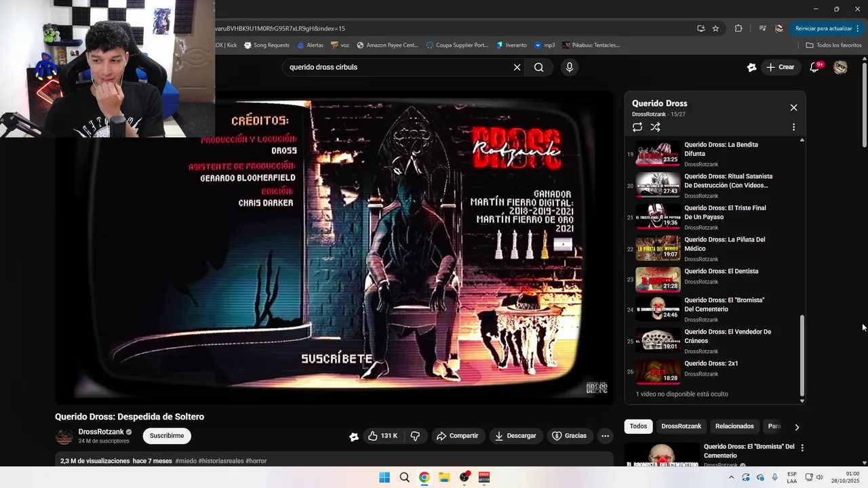Image resolution: width=868 pixels, height=488 pixels.
Task: Open the YouTube notifications bell
Action: pyautogui.click(x=815, y=67)
